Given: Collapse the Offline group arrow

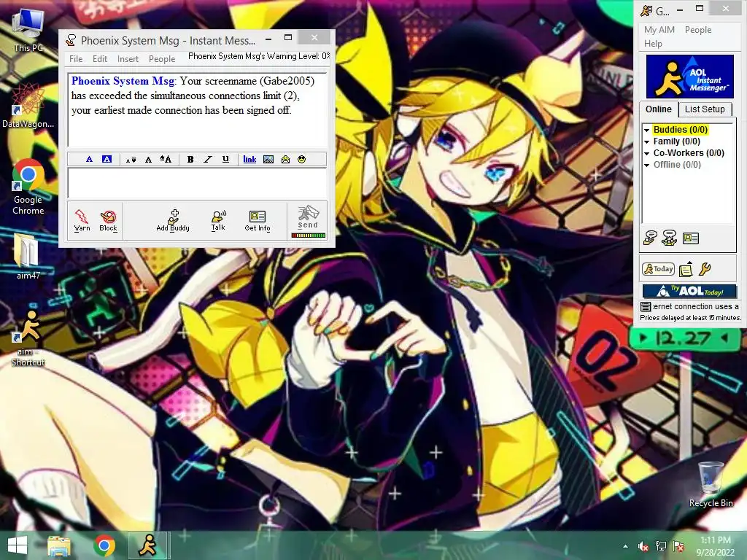Looking at the screenshot, I should (x=647, y=166).
